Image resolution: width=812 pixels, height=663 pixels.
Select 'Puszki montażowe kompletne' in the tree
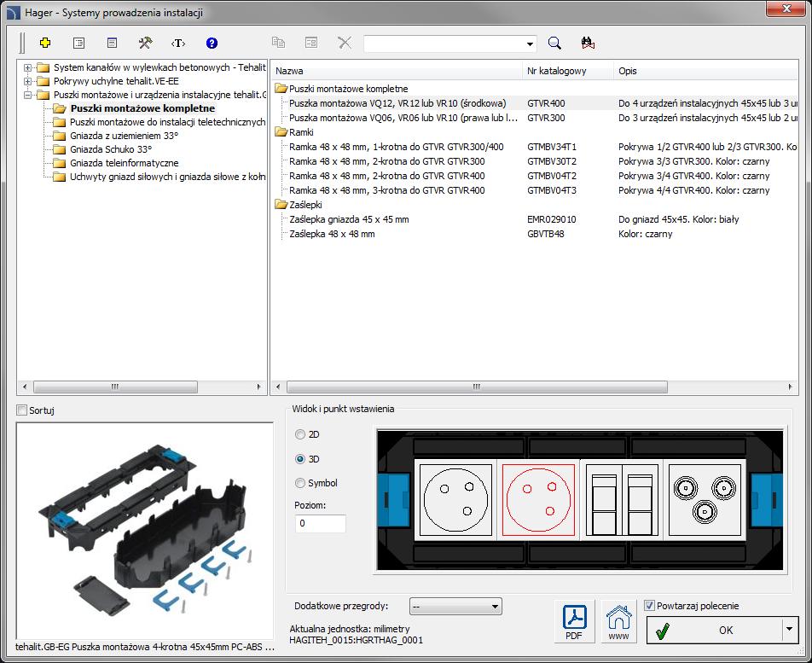coord(142,108)
